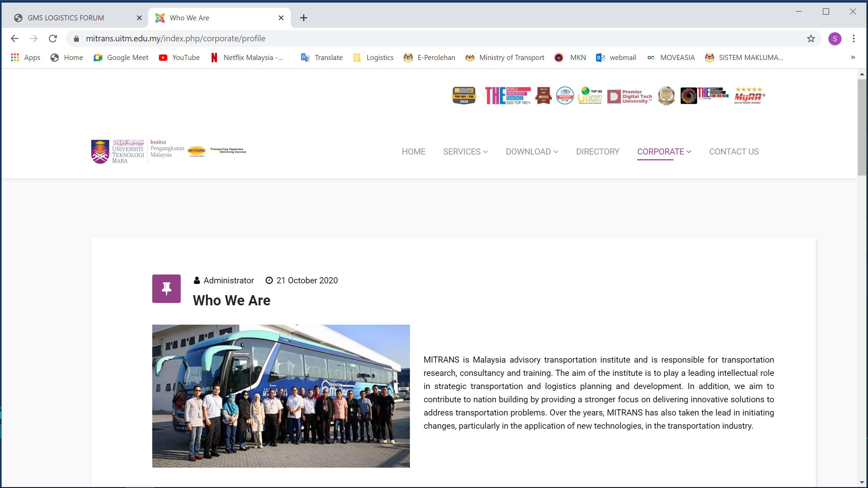
Task: Click the vertical scrollbar thumb
Action: click(x=862, y=127)
